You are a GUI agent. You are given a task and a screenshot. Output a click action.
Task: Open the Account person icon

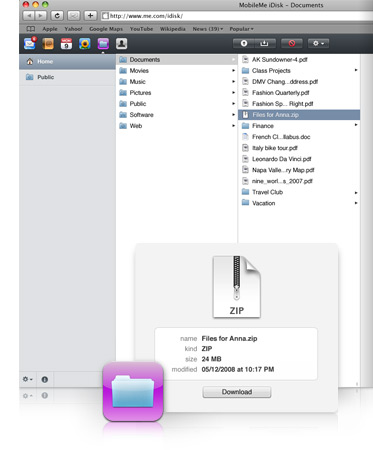click(121, 43)
